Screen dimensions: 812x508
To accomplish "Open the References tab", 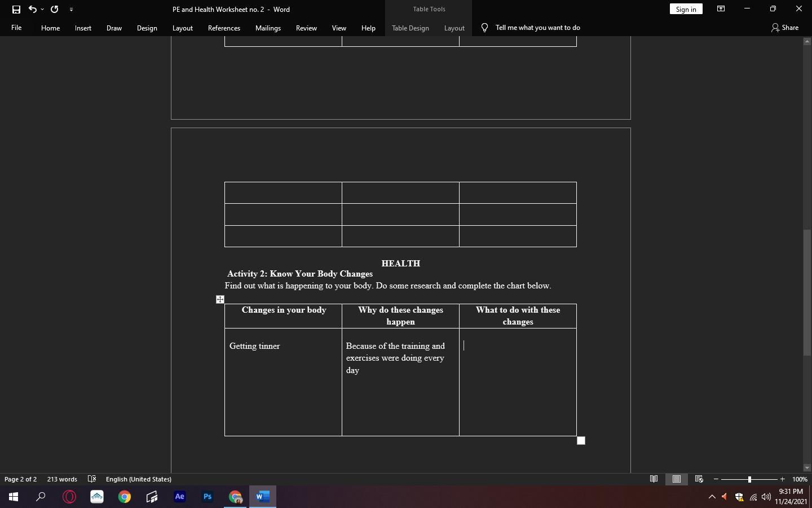I will 224,28.
